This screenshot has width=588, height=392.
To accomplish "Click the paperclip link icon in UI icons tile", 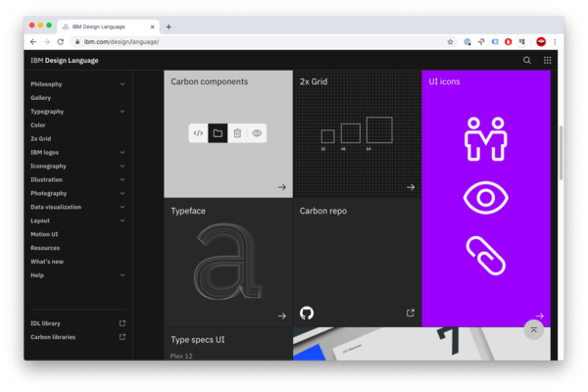I will [486, 256].
